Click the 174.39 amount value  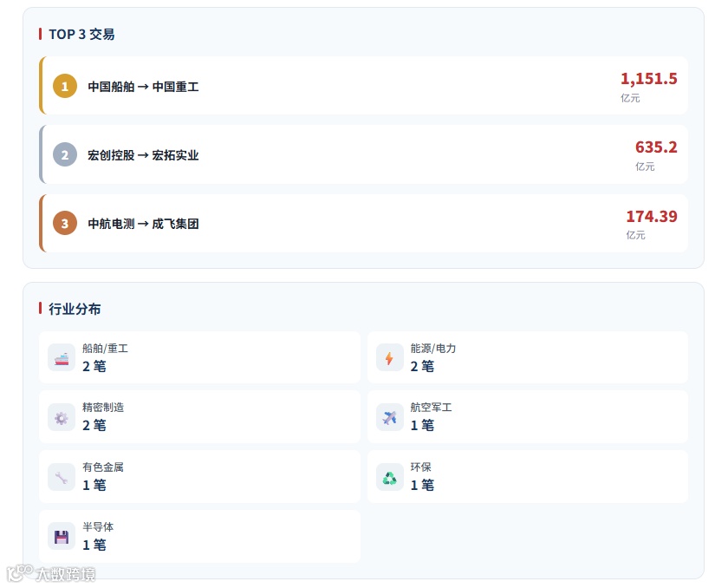coord(652,216)
